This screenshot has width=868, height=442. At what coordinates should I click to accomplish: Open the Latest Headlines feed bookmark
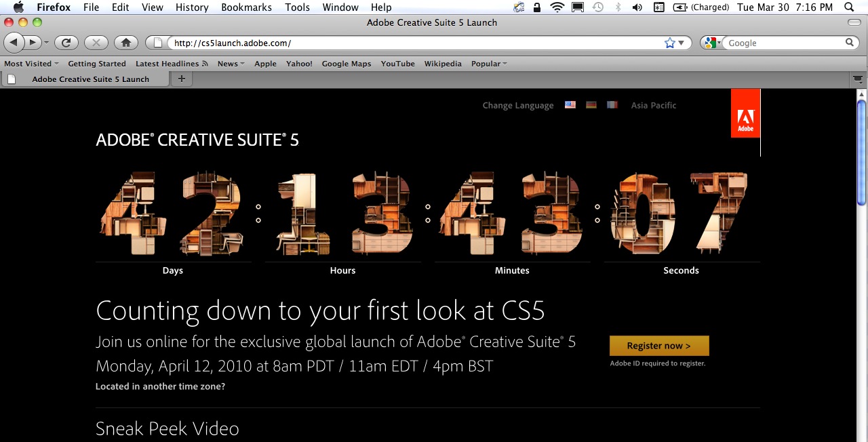[172, 64]
